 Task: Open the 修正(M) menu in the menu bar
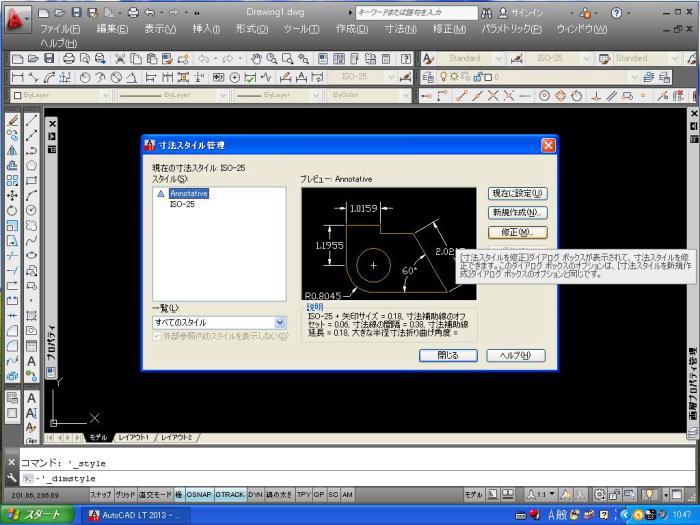tap(449, 29)
